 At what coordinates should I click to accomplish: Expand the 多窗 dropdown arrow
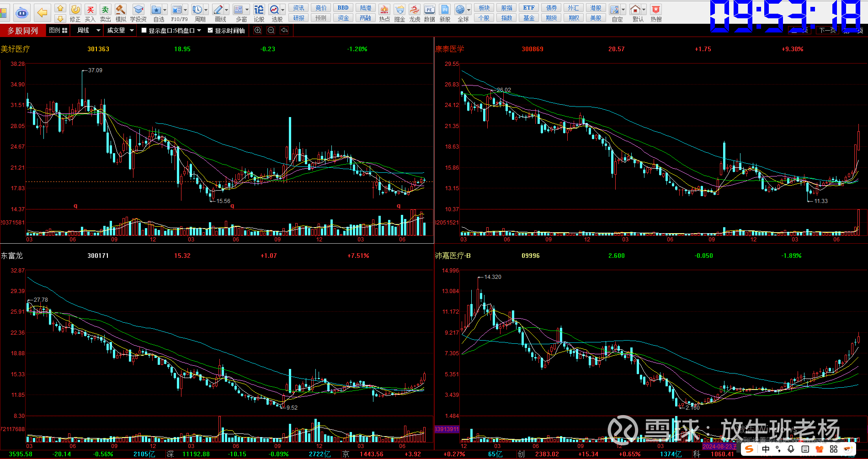(x=247, y=10)
